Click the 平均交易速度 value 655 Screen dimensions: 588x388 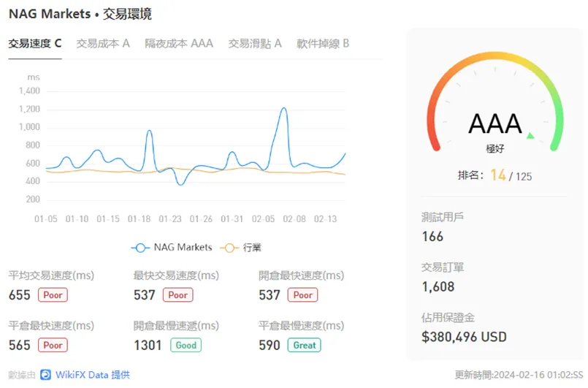point(20,295)
